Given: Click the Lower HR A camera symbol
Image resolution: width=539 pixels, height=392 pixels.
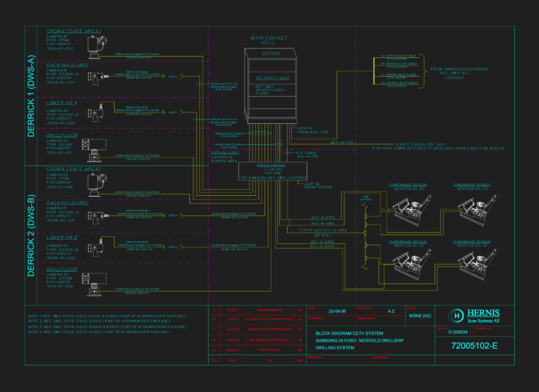Looking at the screenshot, I should [96, 112].
